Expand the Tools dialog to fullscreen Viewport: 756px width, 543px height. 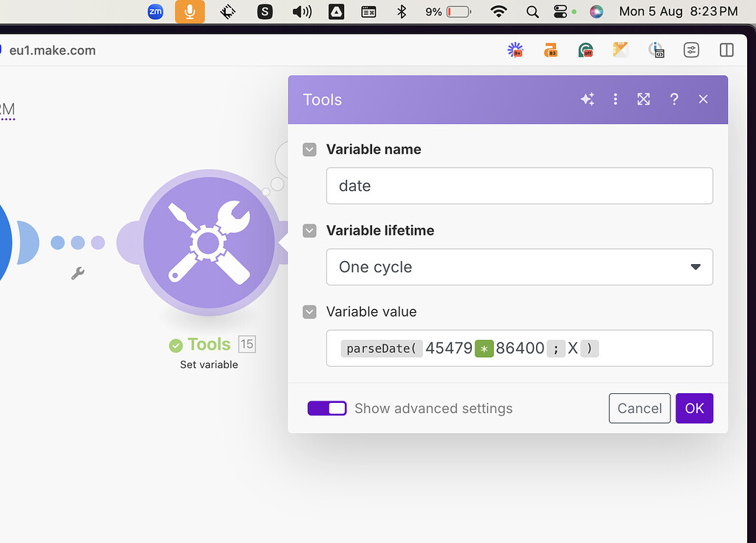pos(643,99)
